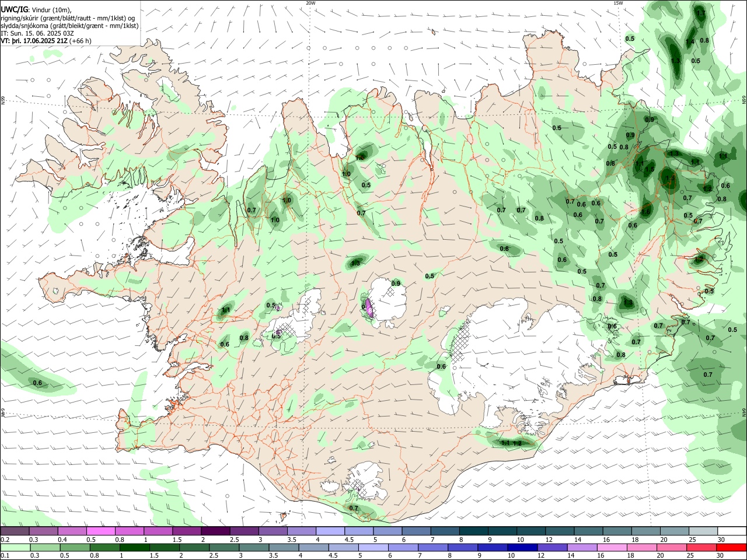Click the UWC/IG heading text
747x560 pixels.
click(14, 9)
